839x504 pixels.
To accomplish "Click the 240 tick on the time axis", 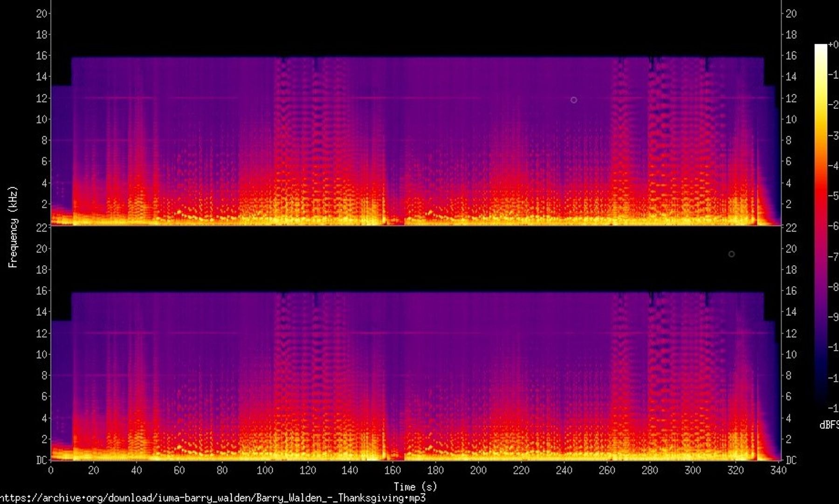I will (564, 470).
